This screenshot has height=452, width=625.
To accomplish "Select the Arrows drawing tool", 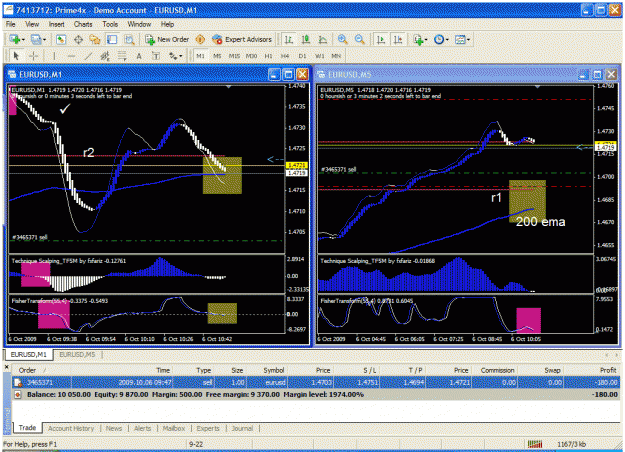I will tap(173, 56).
